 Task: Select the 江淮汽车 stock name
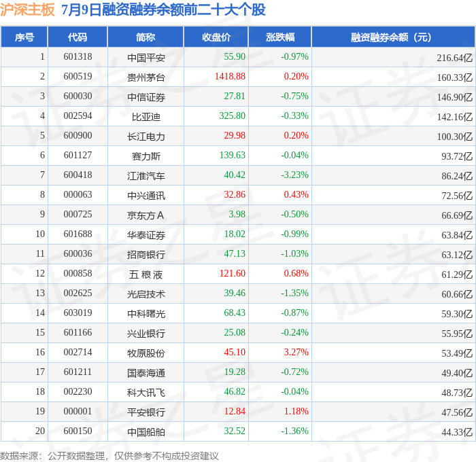146,176
